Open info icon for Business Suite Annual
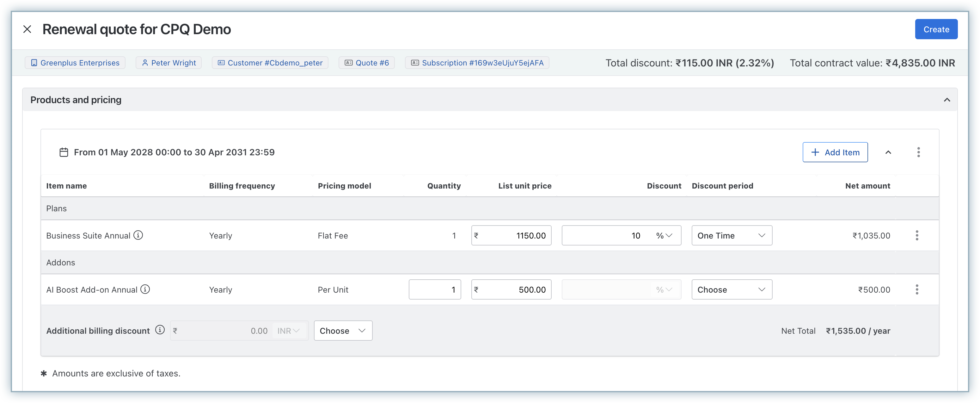 pos(138,235)
